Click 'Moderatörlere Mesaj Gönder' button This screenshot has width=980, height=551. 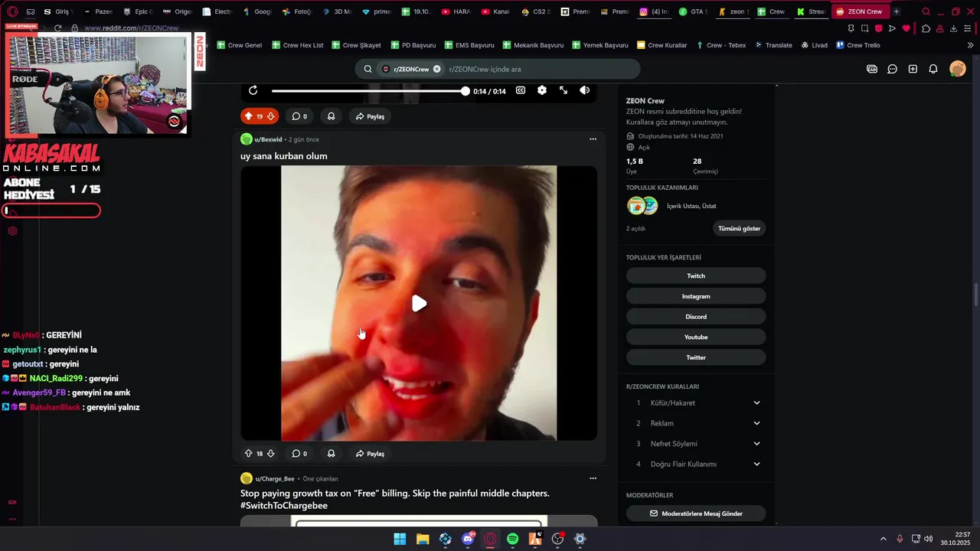pyautogui.click(x=696, y=514)
